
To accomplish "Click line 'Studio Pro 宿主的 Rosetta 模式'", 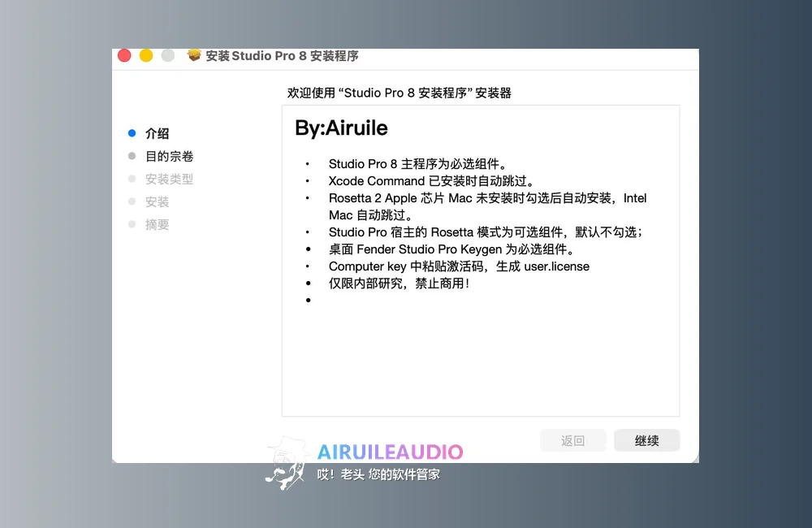I will 486,232.
